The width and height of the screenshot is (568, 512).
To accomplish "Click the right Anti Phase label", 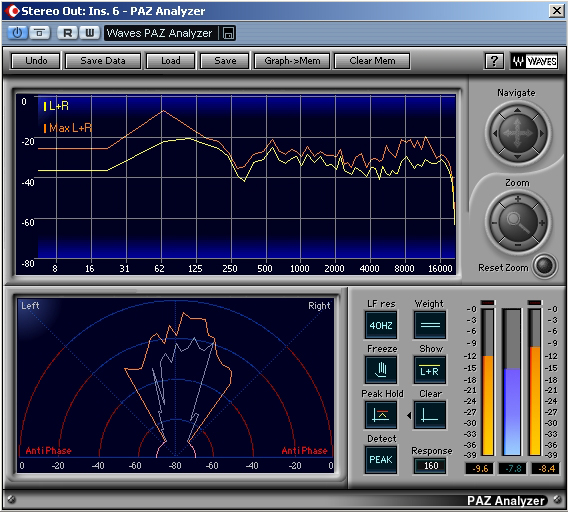I will pos(304,450).
